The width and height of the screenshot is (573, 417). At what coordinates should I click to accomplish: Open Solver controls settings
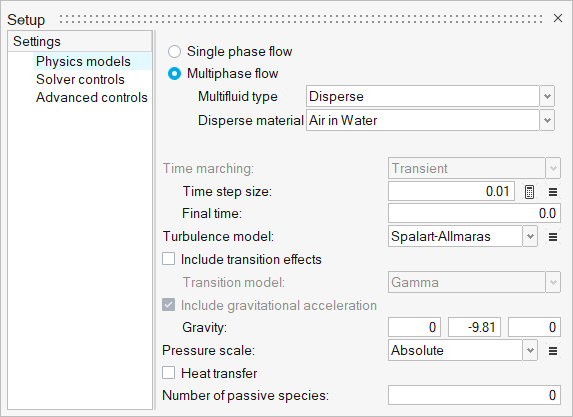[x=80, y=79]
